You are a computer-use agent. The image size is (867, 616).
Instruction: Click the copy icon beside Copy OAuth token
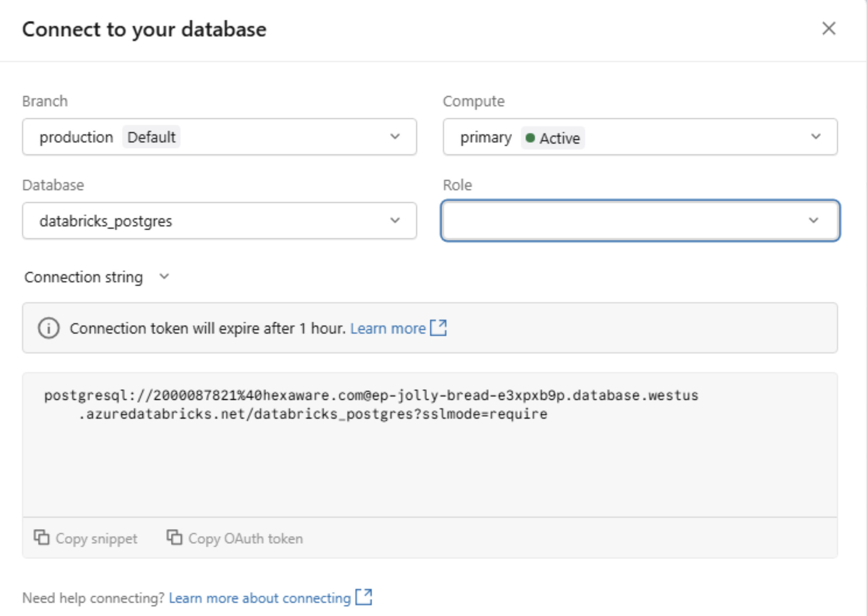click(174, 537)
